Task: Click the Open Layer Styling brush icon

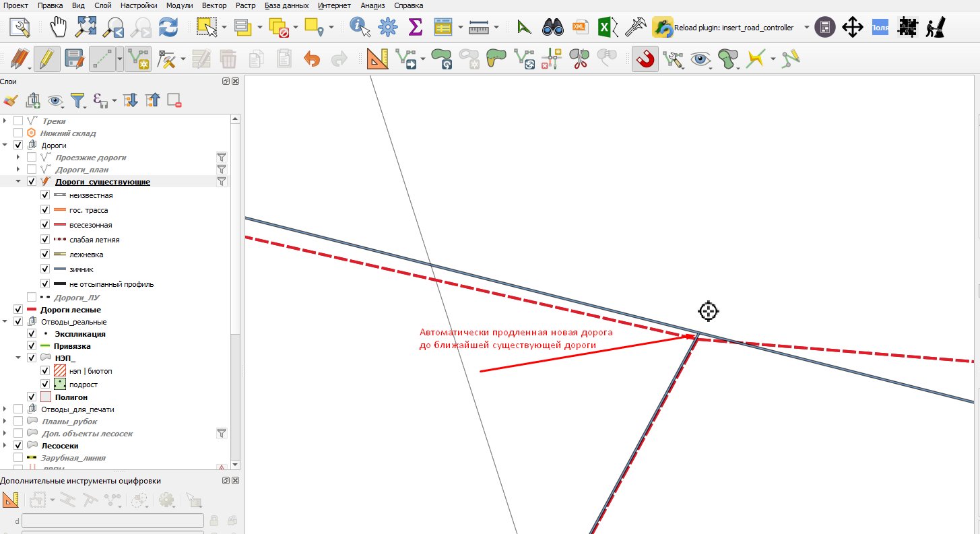Action: [x=10, y=100]
